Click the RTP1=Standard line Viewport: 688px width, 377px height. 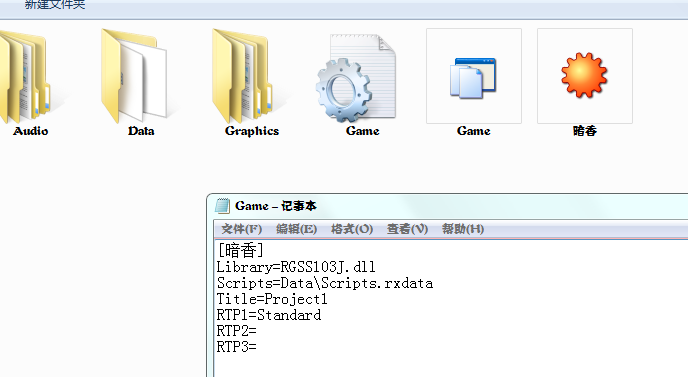[x=269, y=315]
